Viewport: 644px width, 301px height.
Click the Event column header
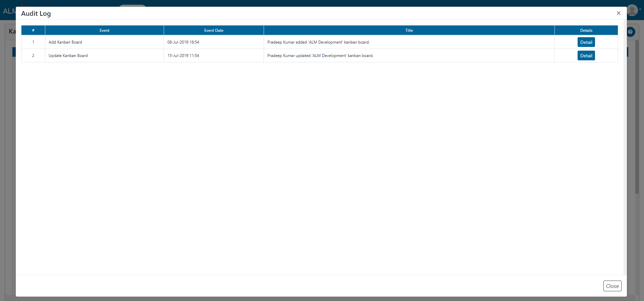click(104, 30)
